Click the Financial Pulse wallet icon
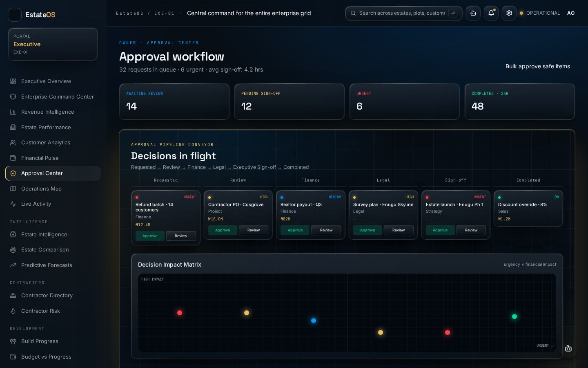Screen dimensions: 588x368 13,158
